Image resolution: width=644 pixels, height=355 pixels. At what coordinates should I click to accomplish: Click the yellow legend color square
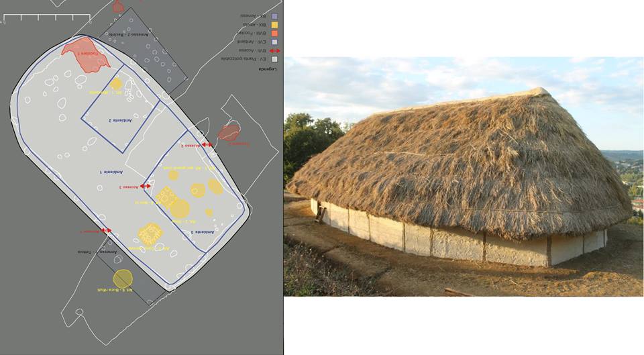coord(274,25)
